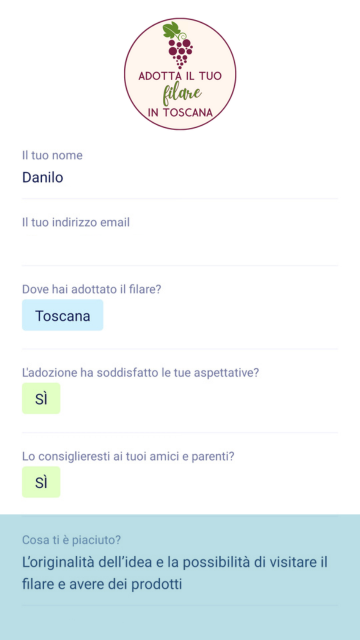The image size is (360, 640).
Task: Click the "IN TOSCANA" text in the logo
Action: click(x=180, y=113)
